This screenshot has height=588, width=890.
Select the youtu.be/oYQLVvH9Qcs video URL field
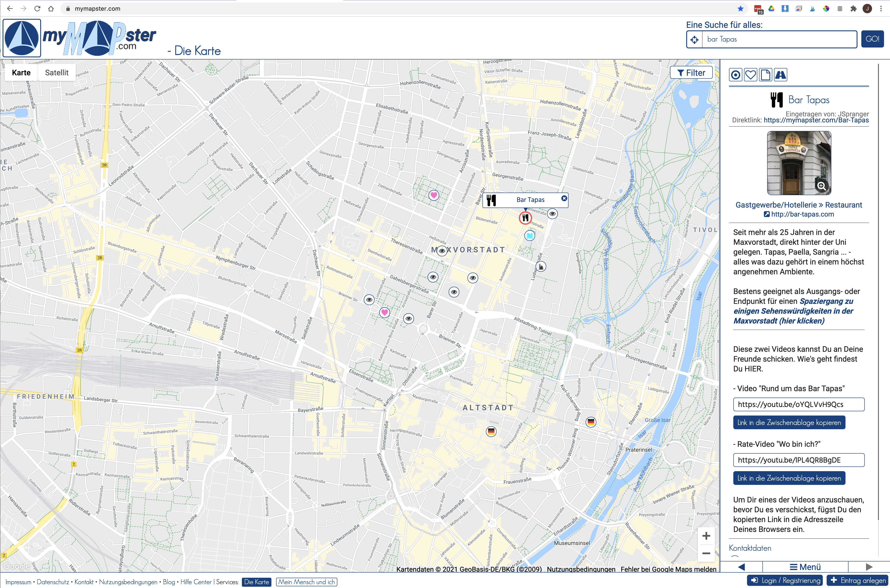pyautogui.click(x=799, y=405)
